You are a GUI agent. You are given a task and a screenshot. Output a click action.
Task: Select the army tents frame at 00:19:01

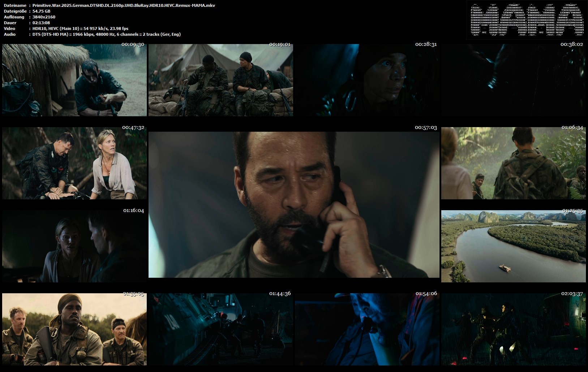coord(221,80)
